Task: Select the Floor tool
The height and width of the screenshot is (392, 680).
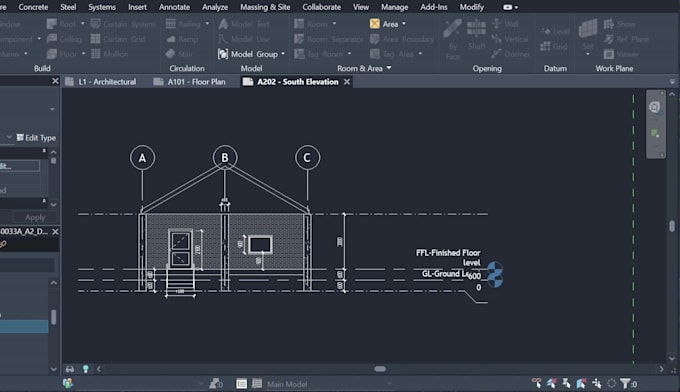Action: coord(62,54)
